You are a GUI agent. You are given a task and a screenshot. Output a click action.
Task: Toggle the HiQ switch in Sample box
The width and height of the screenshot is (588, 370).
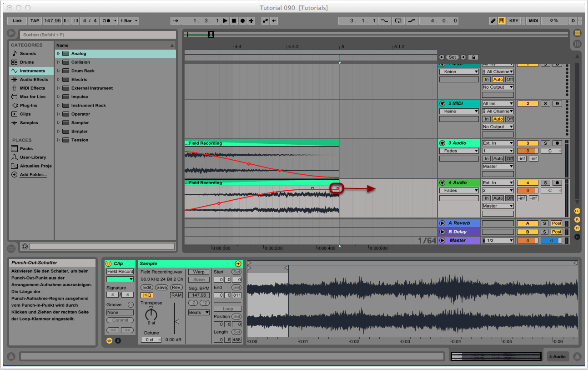click(x=146, y=295)
